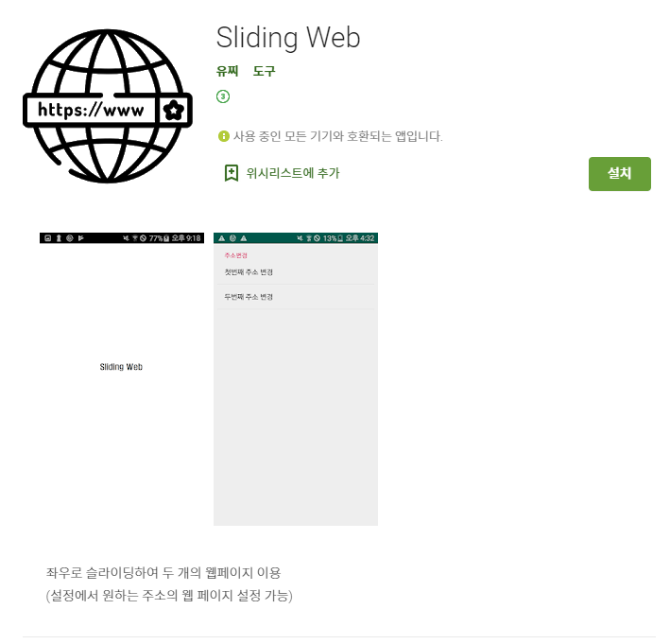Select 두번째 주소 변경 in settings screenshot
Image resolution: width=670 pixels, height=644 pixels.
[x=296, y=297]
